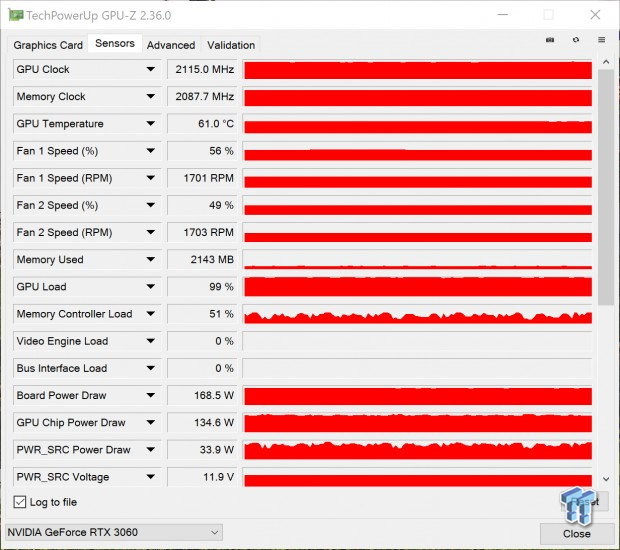Click the Close button at the bottom

577,534
